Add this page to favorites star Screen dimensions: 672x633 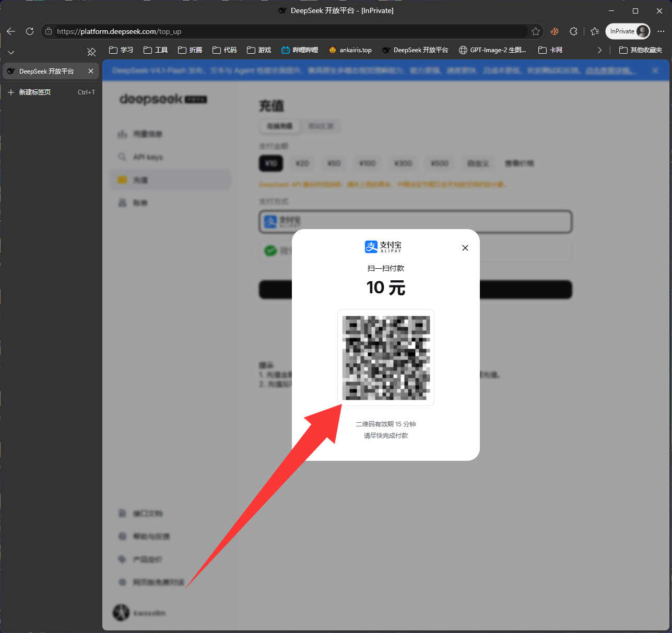click(536, 31)
